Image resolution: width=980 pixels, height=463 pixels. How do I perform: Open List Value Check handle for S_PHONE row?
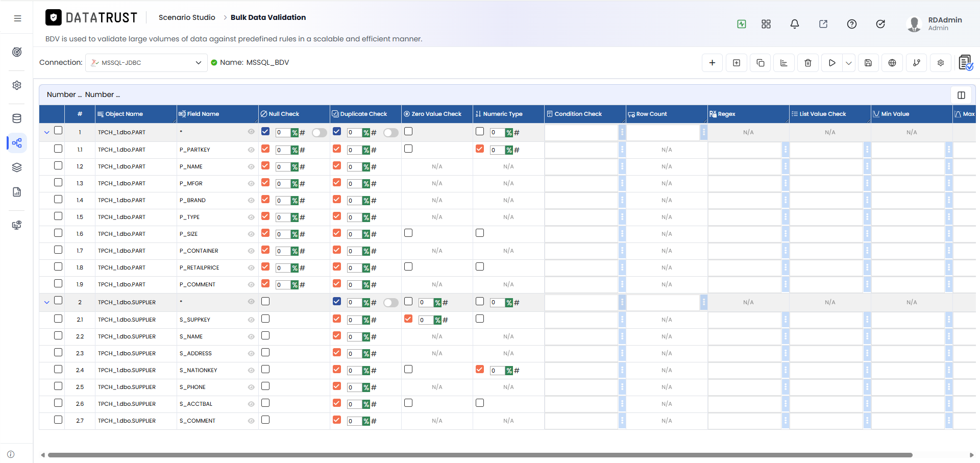(867, 387)
